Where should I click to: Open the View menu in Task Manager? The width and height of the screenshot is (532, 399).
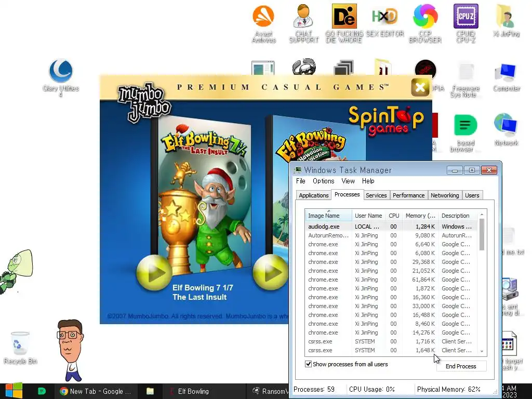click(x=348, y=181)
